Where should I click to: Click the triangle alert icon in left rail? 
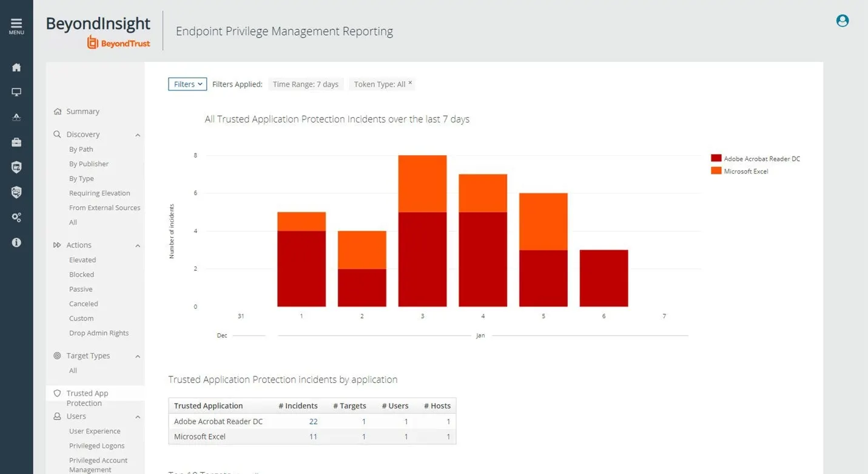point(16,117)
